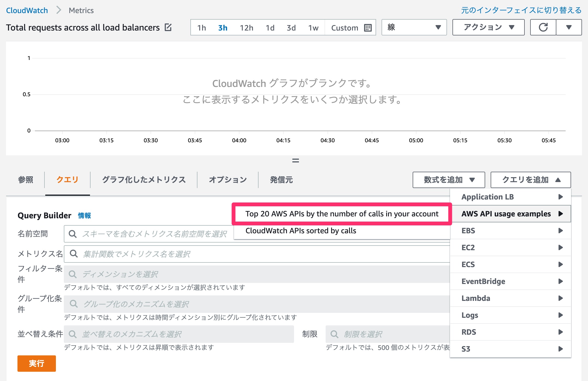Click the graph title Total requests across all load balancers
The image size is (588, 381).
click(x=83, y=28)
